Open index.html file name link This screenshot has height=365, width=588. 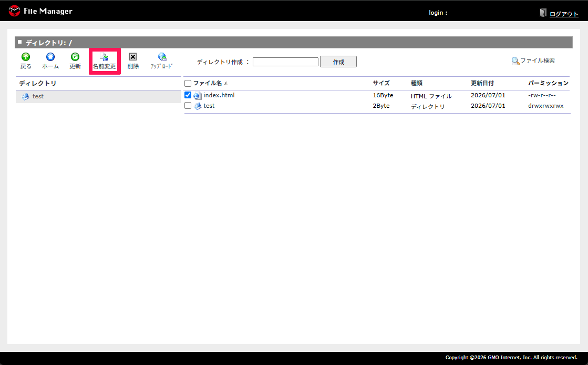[219, 95]
